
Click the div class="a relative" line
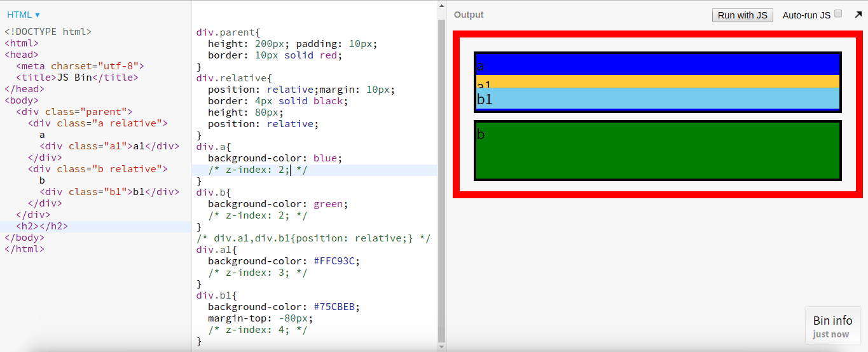[x=98, y=123]
